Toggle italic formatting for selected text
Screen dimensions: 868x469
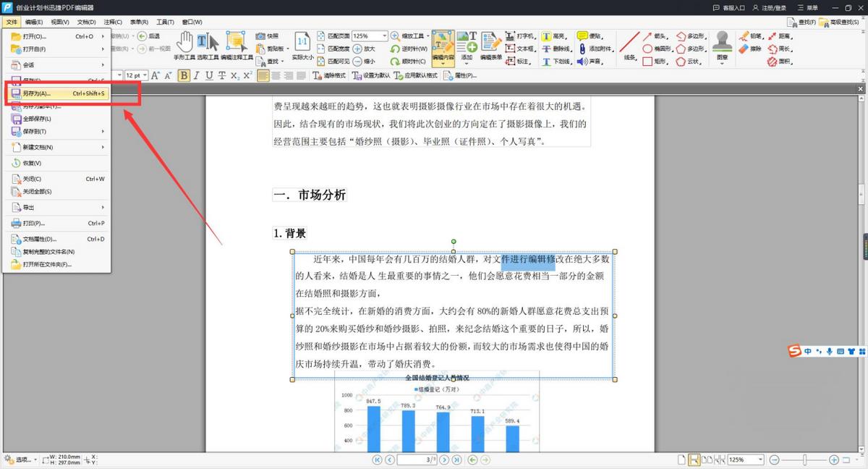click(x=197, y=75)
